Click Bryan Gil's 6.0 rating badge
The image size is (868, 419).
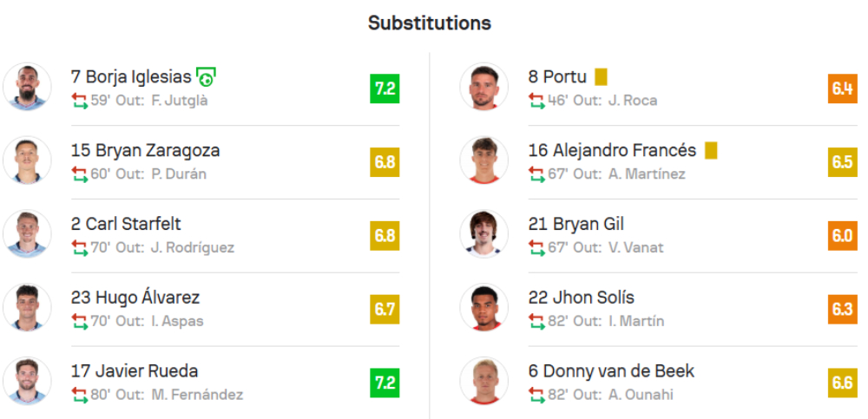[x=842, y=236]
